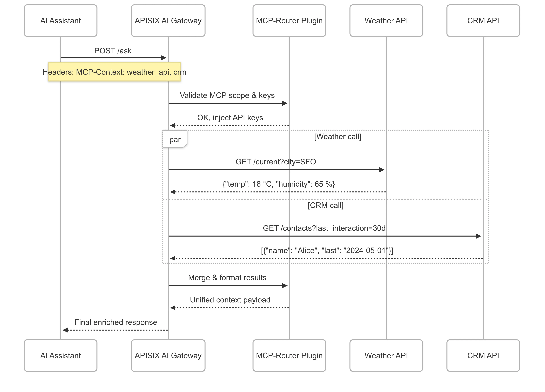The image size is (545, 392).
Task: Click 'Unified context payload' message label
Action: tap(230, 300)
